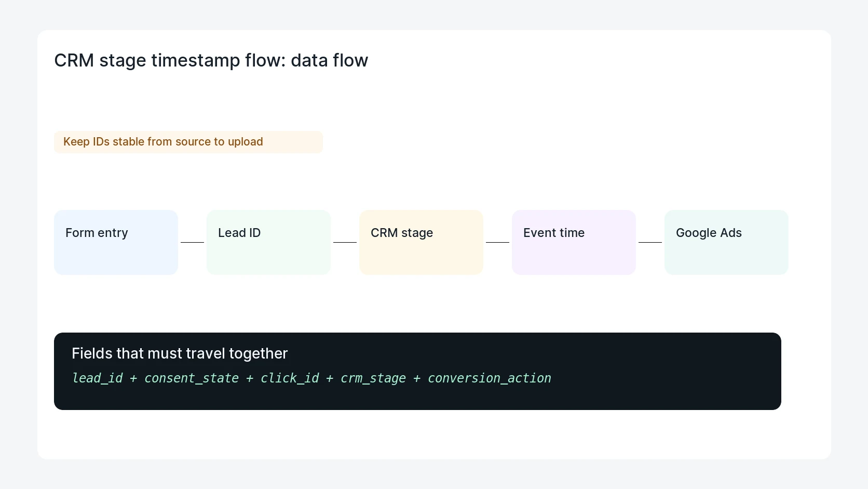Select the Lead ID box
This screenshot has height=489, width=868.
tap(268, 242)
